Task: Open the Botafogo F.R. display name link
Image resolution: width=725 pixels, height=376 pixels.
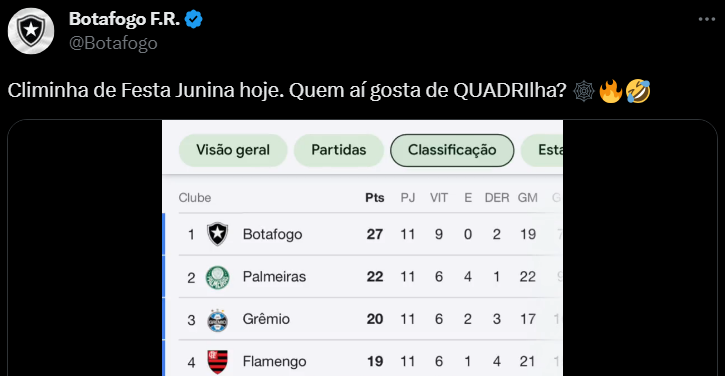Action: coord(124,19)
